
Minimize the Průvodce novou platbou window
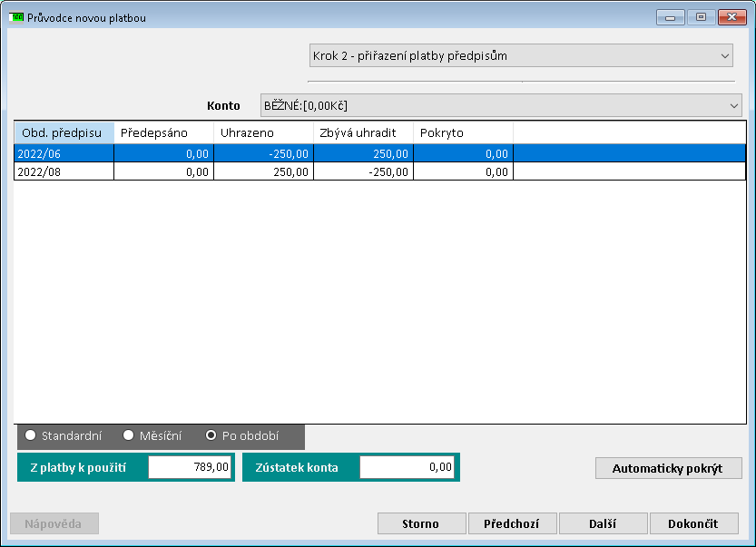672,17
